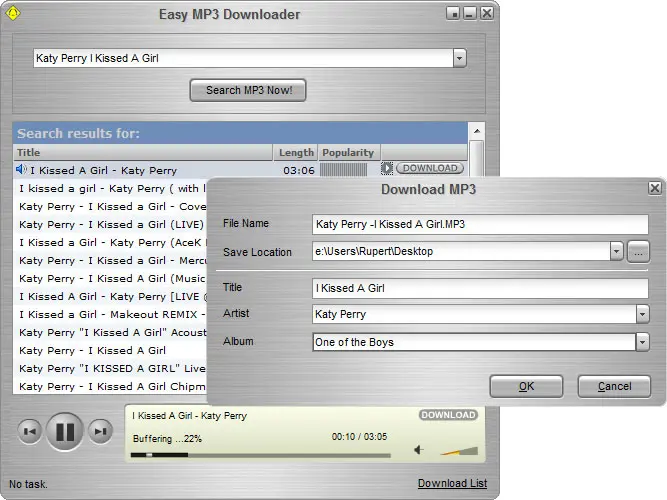
Task: Pause playback with the pause button
Action: click(x=64, y=432)
